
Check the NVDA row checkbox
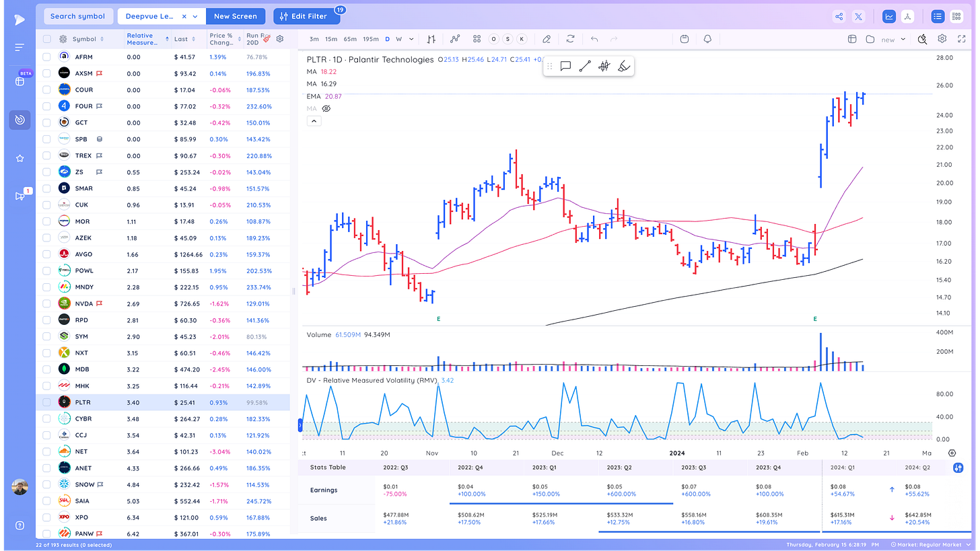point(47,303)
